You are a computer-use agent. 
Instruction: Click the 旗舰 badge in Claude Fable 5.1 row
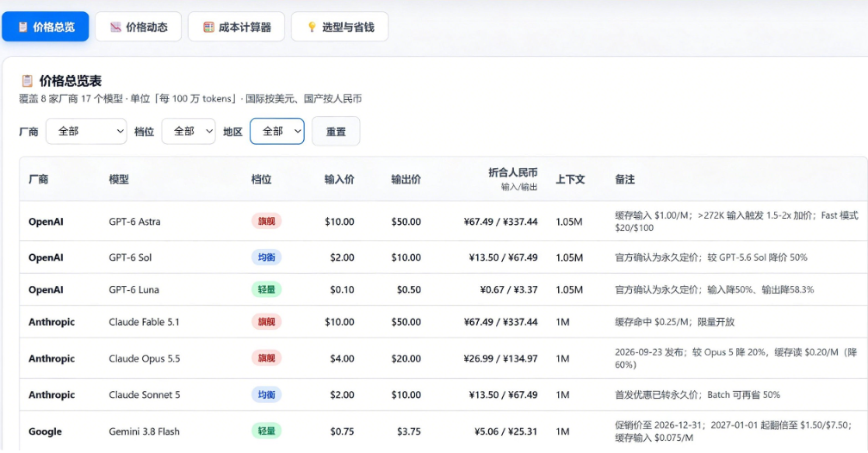[266, 322]
